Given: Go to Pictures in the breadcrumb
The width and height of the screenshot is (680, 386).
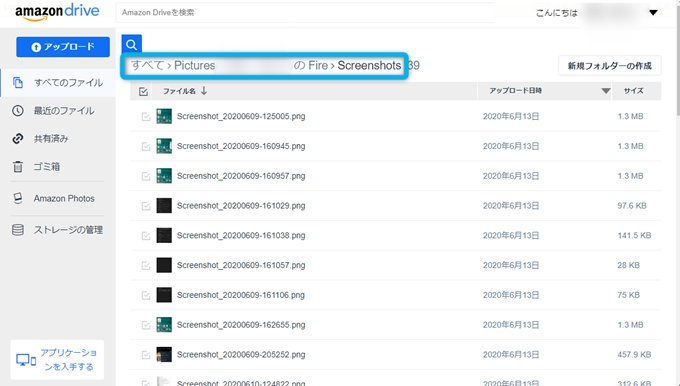Looking at the screenshot, I should (194, 65).
